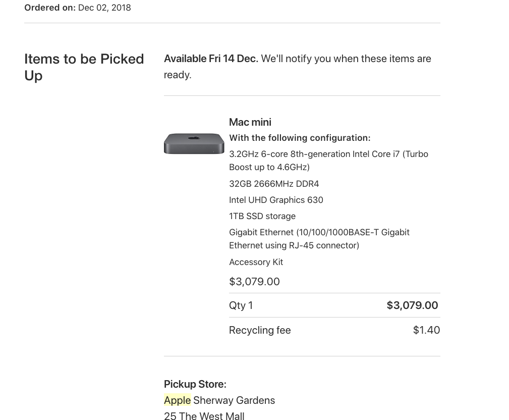
Task: Click the Qty 1 label
Action: point(241,305)
